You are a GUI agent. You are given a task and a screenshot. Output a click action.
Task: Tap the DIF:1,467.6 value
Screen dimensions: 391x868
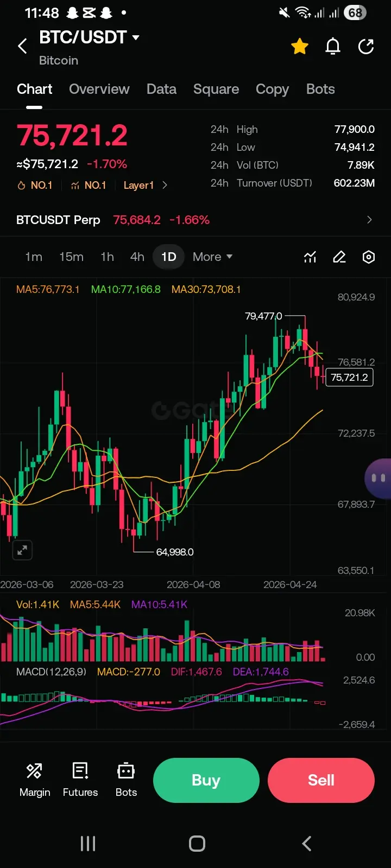[x=196, y=672]
